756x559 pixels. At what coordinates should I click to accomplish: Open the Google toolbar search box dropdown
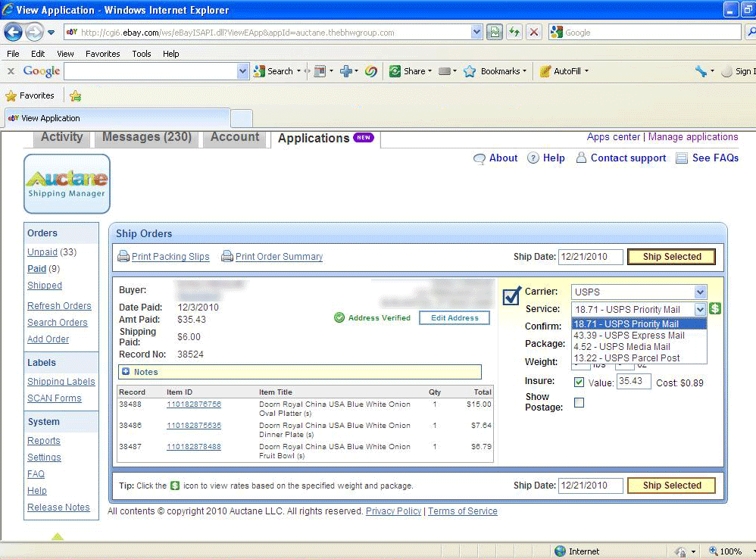coord(242,71)
